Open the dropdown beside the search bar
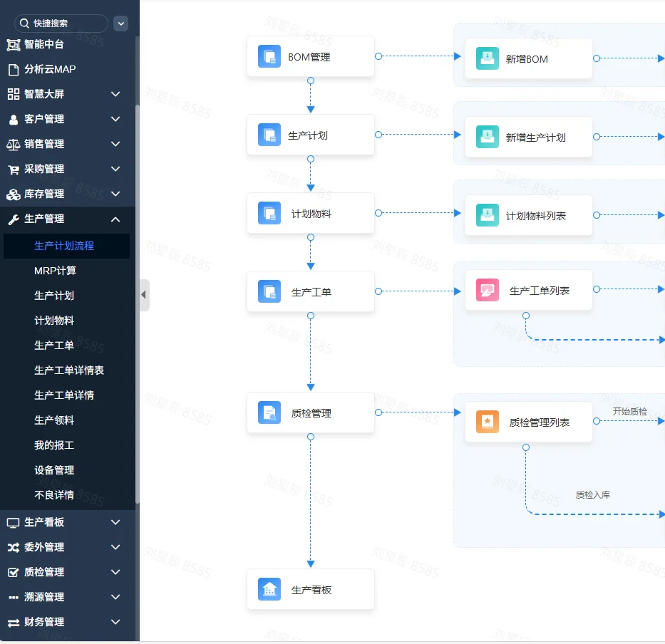The height and width of the screenshot is (644, 665). click(120, 23)
